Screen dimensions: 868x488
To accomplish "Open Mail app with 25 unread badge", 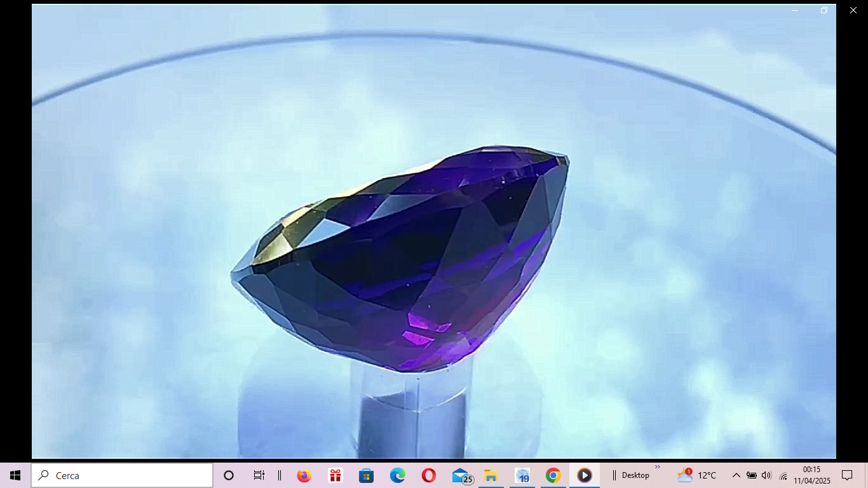I will tap(460, 475).
